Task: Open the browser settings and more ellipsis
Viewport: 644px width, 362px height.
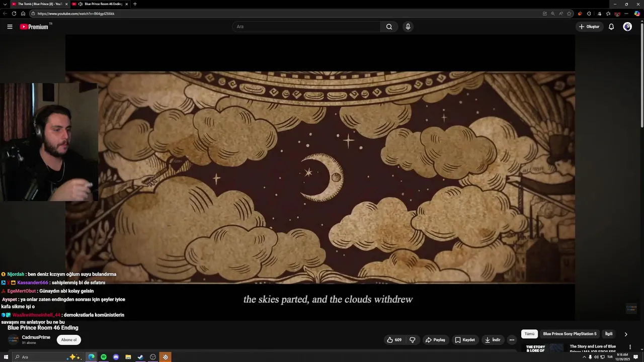Action: click(x=626, y=14)
